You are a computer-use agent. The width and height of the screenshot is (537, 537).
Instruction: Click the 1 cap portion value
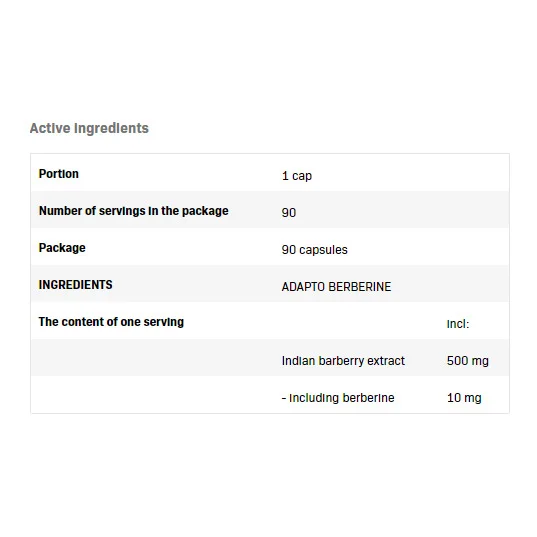click(297, 176)
